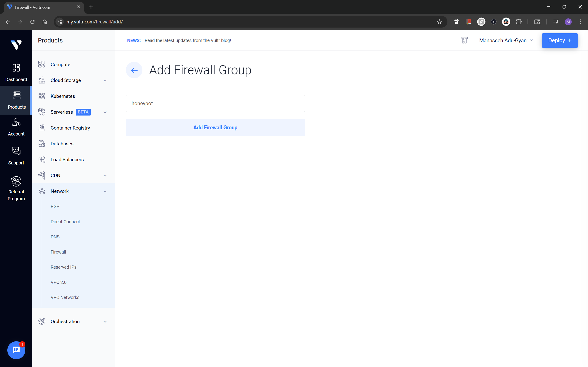
Task: Open Firewall under Network
Action: 58,252
